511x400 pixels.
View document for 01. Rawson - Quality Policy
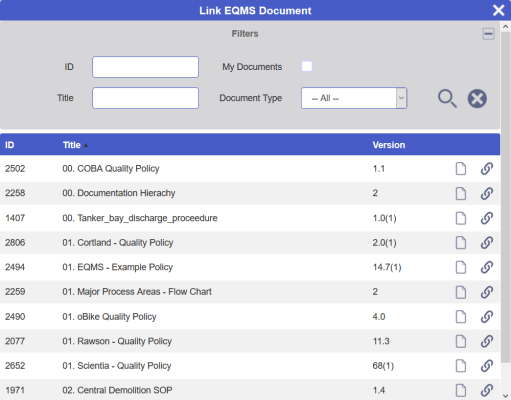(x=461, y=341)
